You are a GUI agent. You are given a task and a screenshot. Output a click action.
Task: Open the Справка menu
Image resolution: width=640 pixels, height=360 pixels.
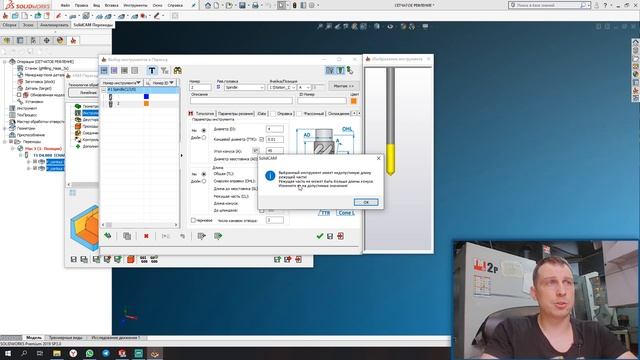click(x=175, y=5)
